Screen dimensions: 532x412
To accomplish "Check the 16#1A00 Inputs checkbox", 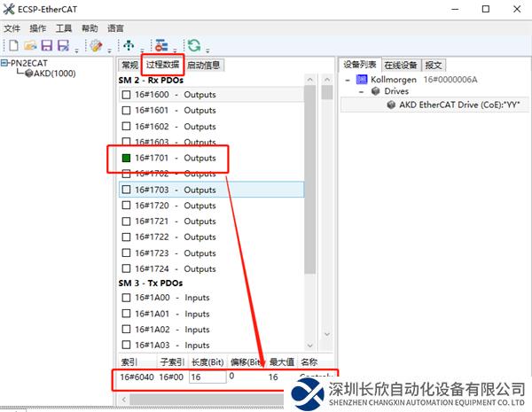I will click(x=126, y=299).
